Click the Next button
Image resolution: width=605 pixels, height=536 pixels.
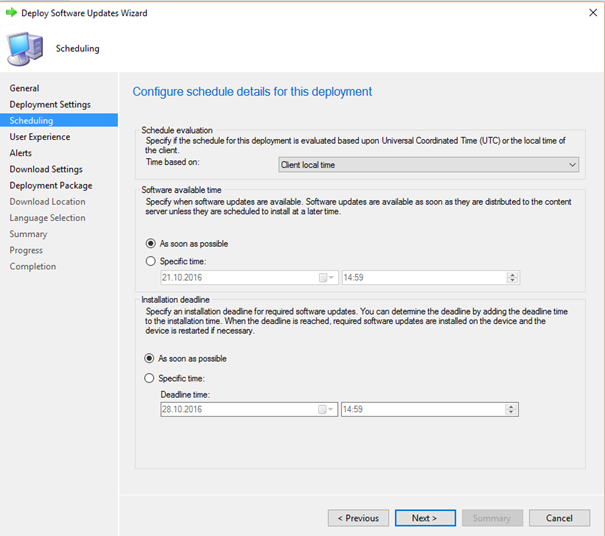pyautogui.click(x=425, y=518)
